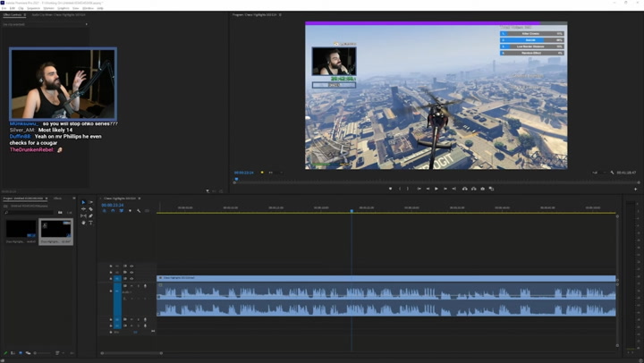The image size is (644, 363).
Task: Go to Out point in Program monitor
Action: click(453, 189)
